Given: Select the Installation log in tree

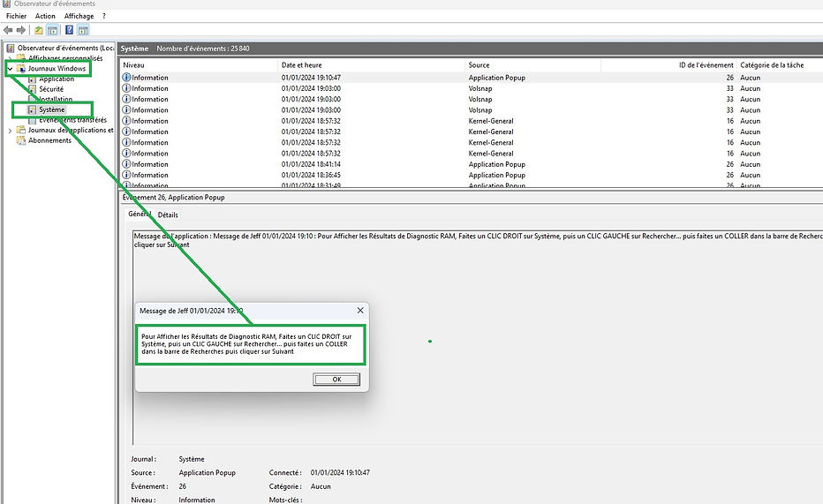Looking at the screenshot, I should coord(56,99).
